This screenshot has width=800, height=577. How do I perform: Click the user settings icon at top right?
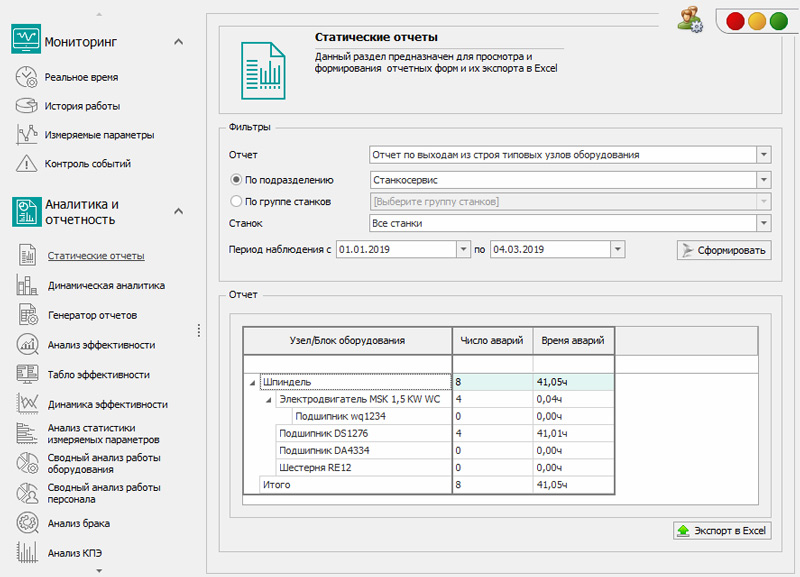point(690,20)
